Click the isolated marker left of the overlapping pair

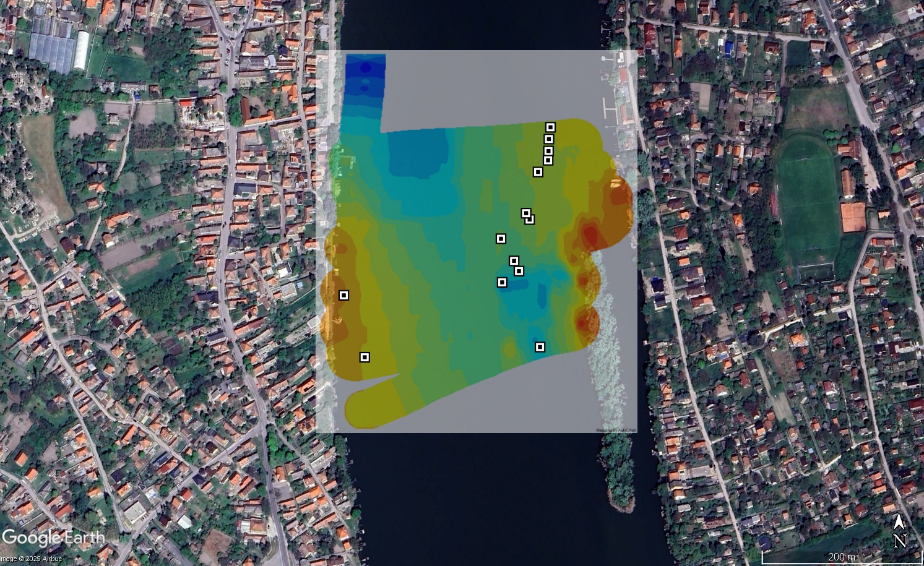(501, 239)
